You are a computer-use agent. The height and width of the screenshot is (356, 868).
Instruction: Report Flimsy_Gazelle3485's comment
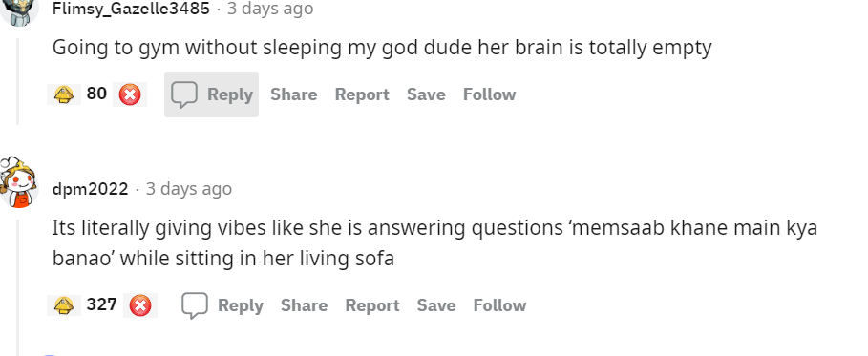coord(362,94)
